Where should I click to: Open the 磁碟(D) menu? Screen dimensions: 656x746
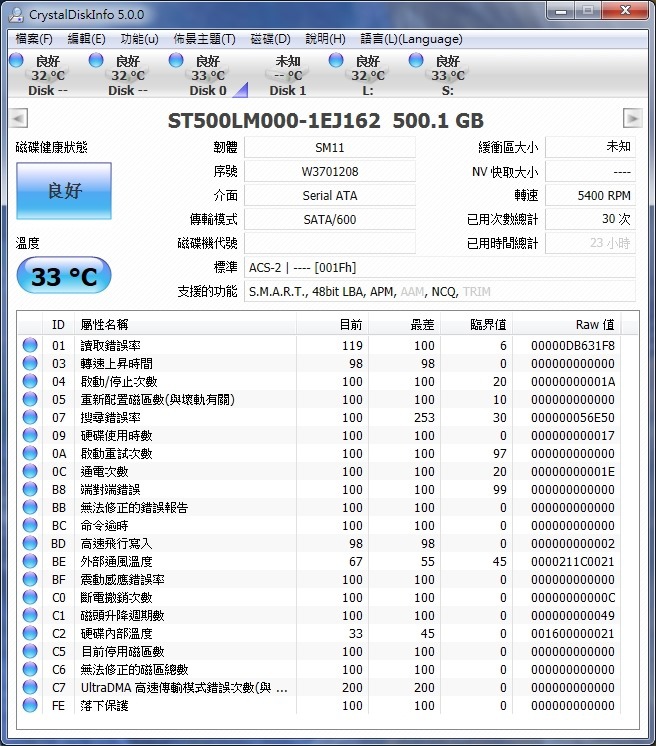(x=270, y=39)
